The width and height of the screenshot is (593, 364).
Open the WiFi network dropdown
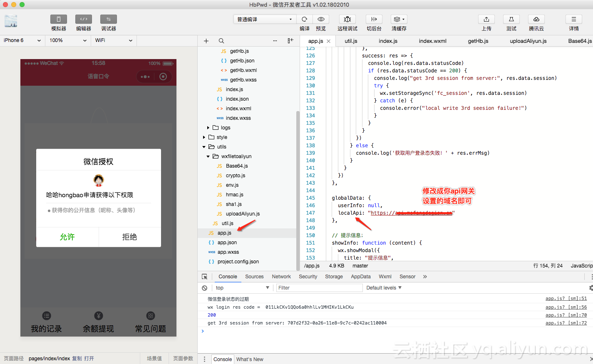[114, 40]
